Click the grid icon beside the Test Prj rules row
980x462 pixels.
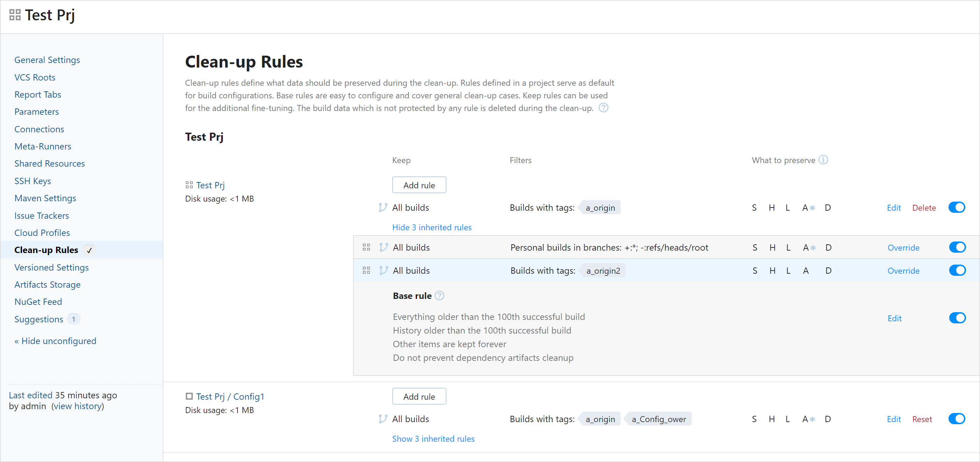pos(189,184)
